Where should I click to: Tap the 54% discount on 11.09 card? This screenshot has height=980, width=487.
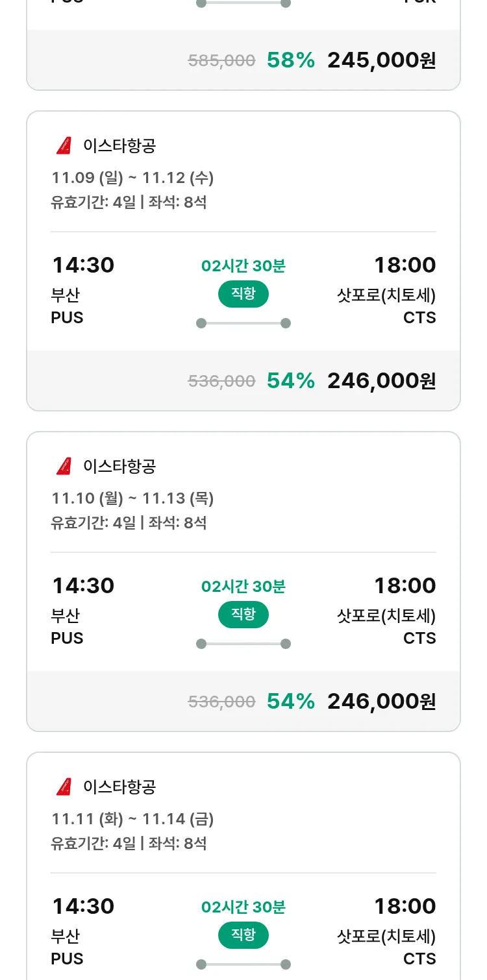click(x=290, y=381)
